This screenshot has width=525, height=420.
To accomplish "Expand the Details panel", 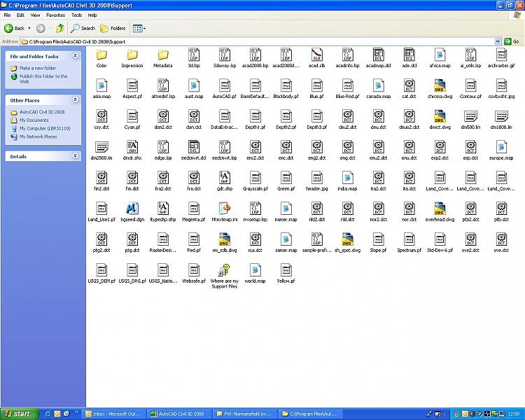I will pos(76,155).
